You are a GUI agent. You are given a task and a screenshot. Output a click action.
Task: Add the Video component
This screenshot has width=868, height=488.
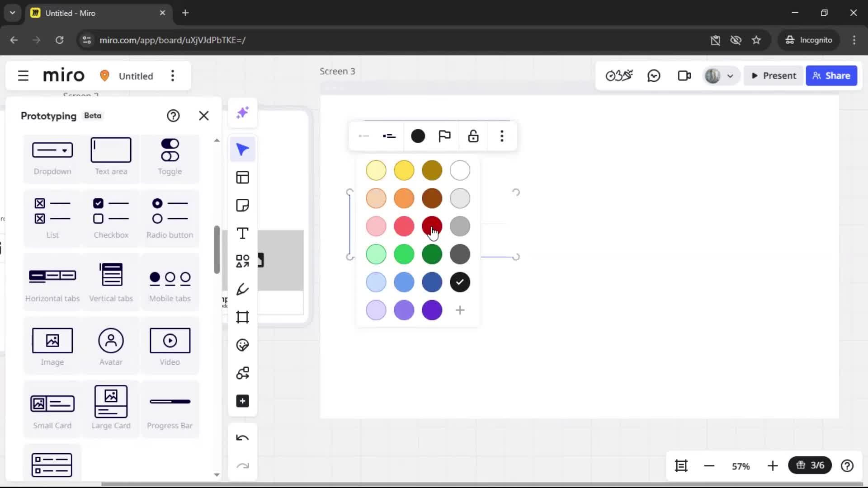[170, 346]
